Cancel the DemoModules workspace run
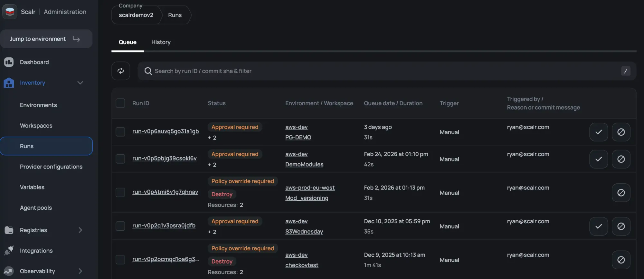Image resolution: width=644 pixels, height=279 pixels. click(621, 159)
